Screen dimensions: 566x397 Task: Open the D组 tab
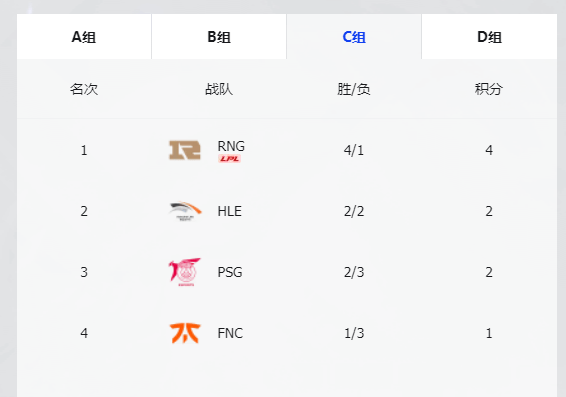pyautogui.click(x=489, y=37)
